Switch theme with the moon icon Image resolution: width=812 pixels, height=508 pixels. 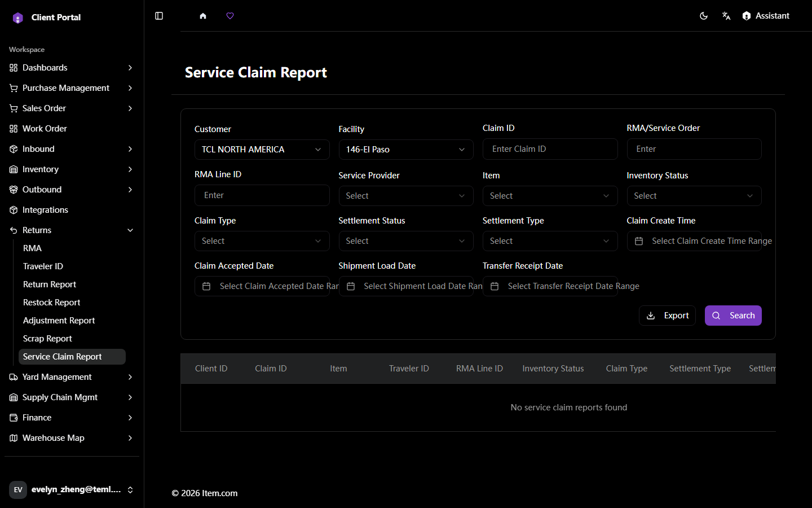coord(704,16)
